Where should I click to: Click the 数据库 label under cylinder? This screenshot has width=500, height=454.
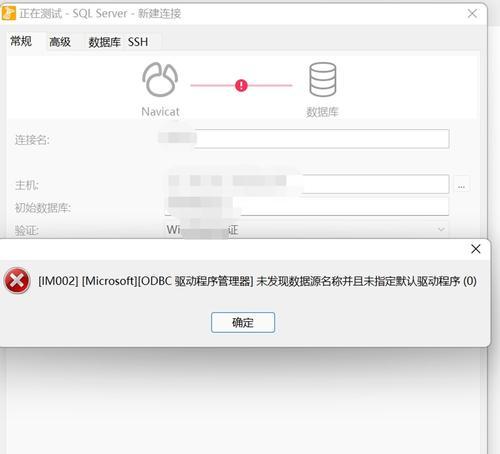click(322, 112)
